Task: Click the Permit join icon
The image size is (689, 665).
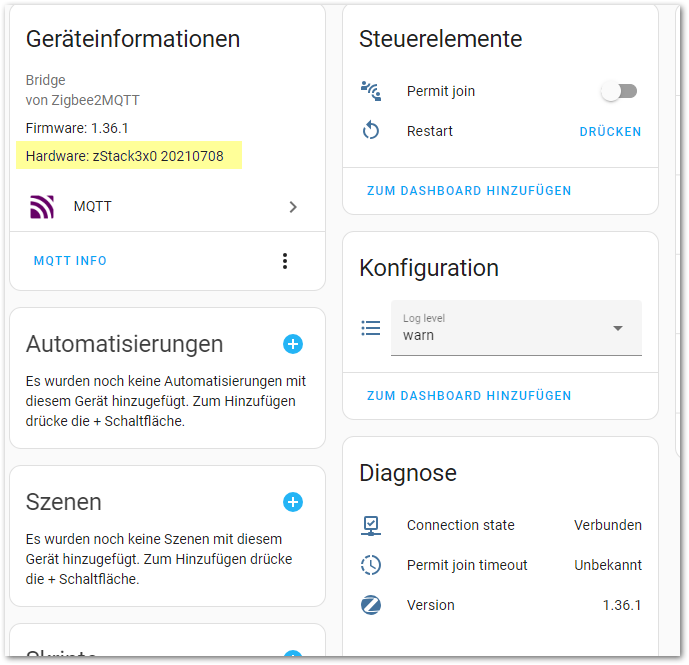Action: 371,91
